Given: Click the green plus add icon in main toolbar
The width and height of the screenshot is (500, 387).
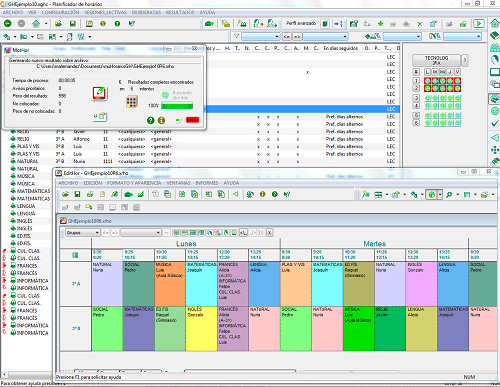Looking at the screenshot, I should tap(380, 24).
